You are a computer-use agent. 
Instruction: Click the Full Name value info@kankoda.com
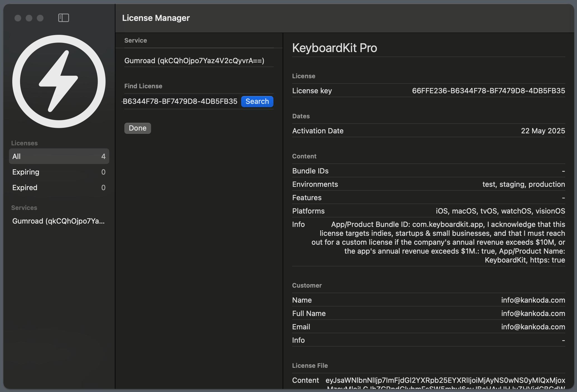click(533, 313)
